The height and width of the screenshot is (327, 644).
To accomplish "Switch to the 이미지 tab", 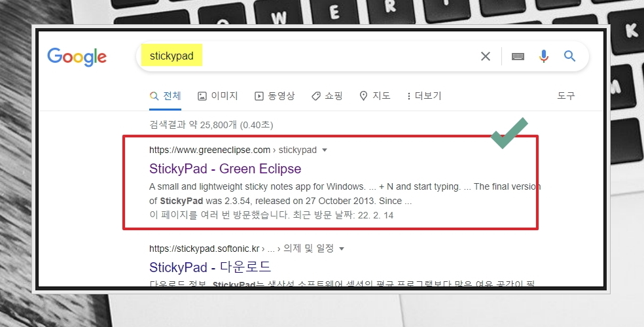I will [x=218, y=96].
